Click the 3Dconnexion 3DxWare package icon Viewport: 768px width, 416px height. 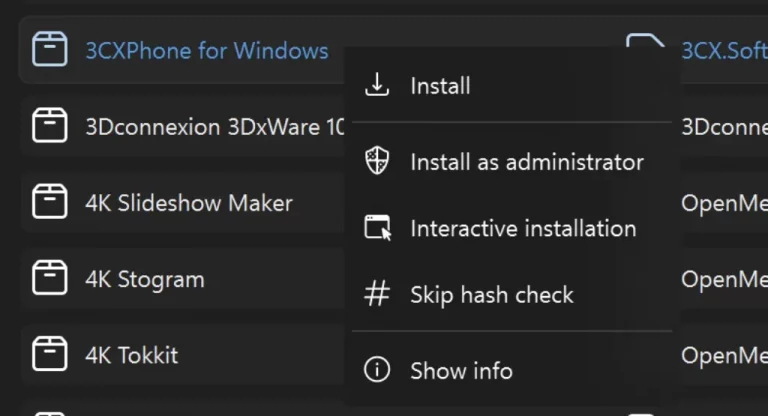point(49,125)
